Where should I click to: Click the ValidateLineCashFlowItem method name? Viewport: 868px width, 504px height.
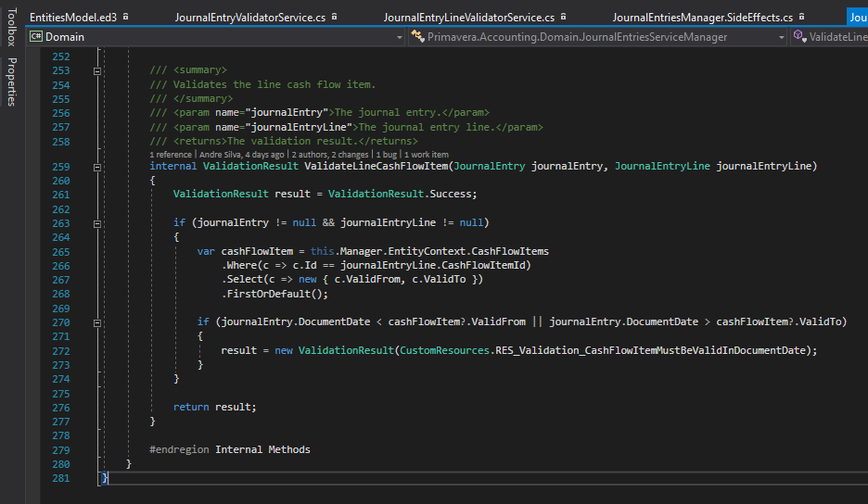pyautogui.click(x=376, y=166)
